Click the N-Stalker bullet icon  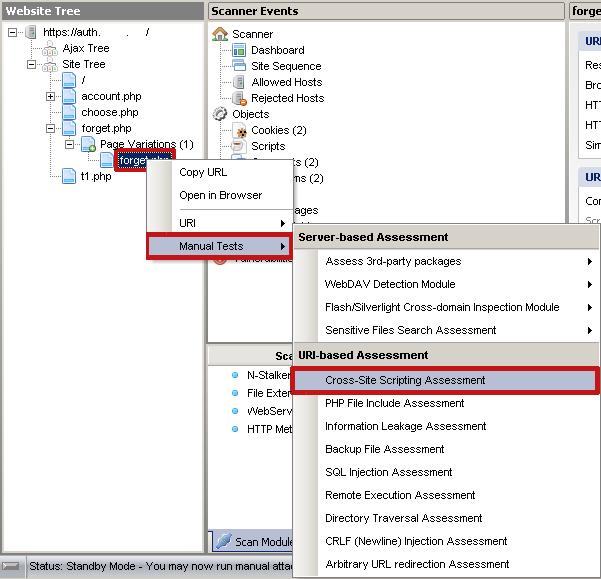pos(235,375)
